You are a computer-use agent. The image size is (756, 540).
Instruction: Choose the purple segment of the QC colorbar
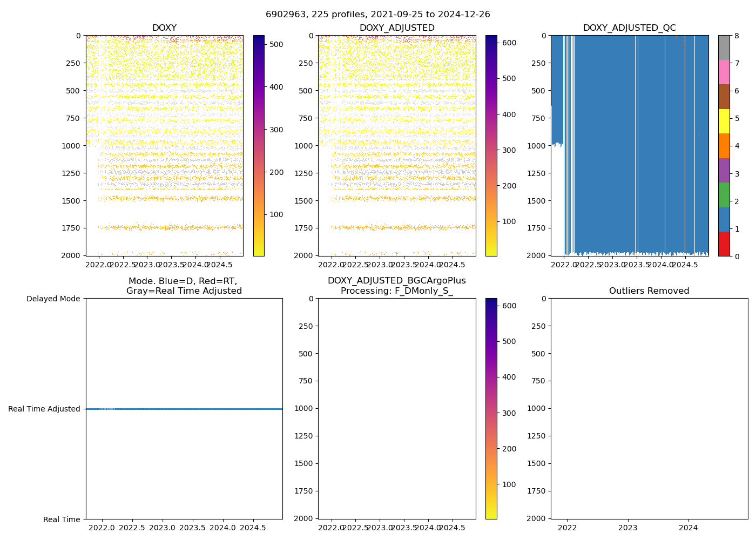pos(724,170)
